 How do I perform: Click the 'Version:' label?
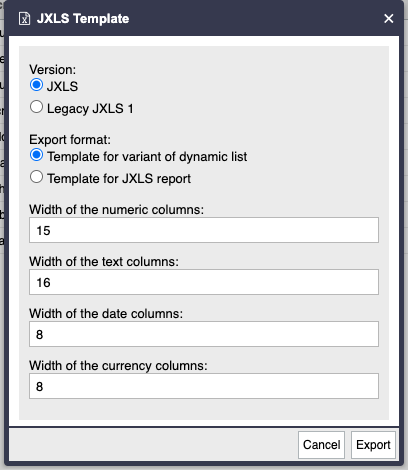click(53, 70)
